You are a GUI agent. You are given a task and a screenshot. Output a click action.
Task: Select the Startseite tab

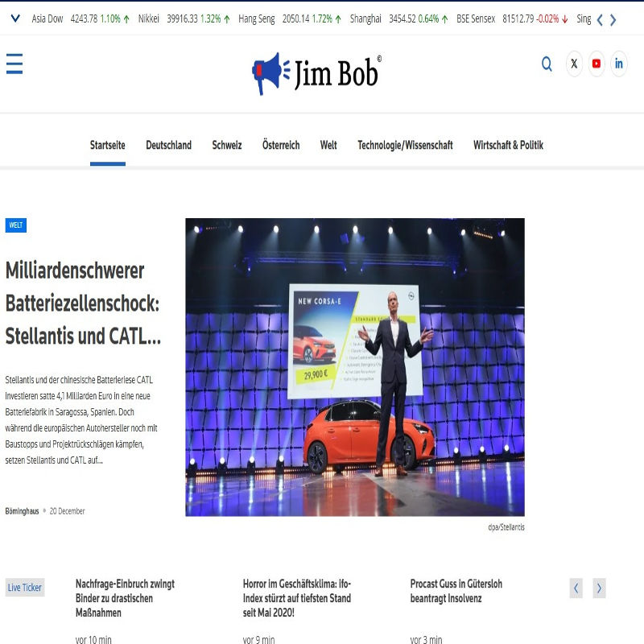coord(108,146)
